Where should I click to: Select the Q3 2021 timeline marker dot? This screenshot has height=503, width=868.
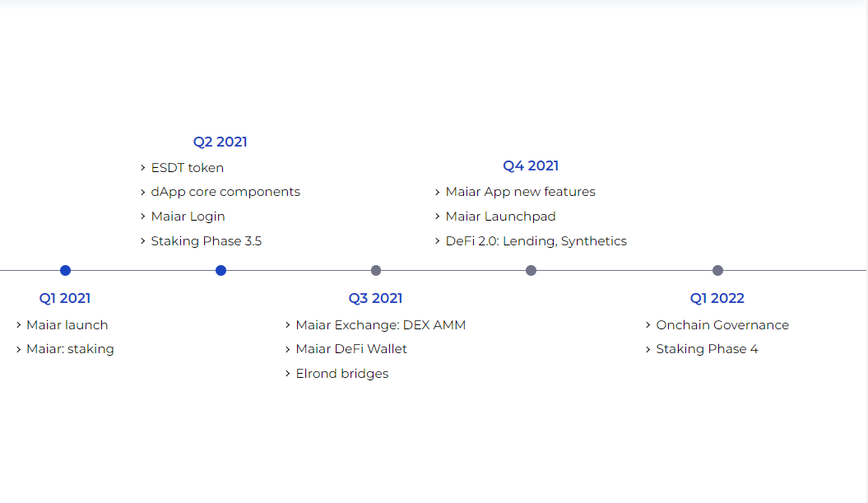[376, 270]
